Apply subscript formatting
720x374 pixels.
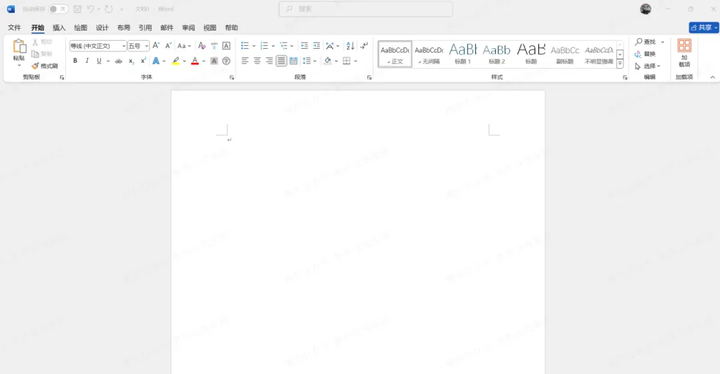pos(131,61)
